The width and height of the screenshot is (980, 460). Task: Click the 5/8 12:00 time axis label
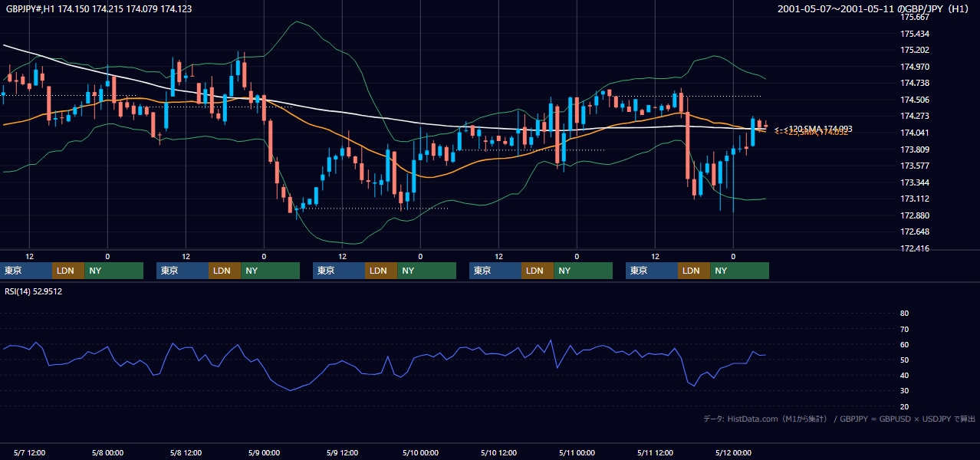tap(186, 452)
